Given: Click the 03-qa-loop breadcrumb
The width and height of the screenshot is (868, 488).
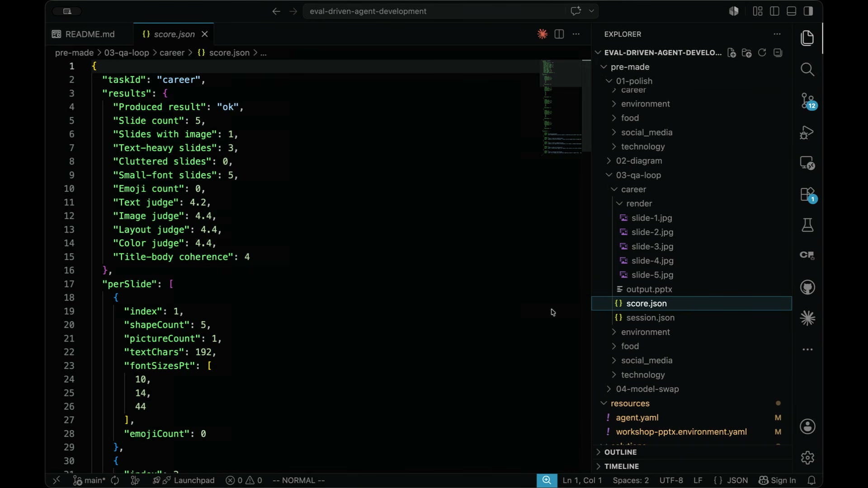Looking at the screenshot, I should click(x=127, y=53).
